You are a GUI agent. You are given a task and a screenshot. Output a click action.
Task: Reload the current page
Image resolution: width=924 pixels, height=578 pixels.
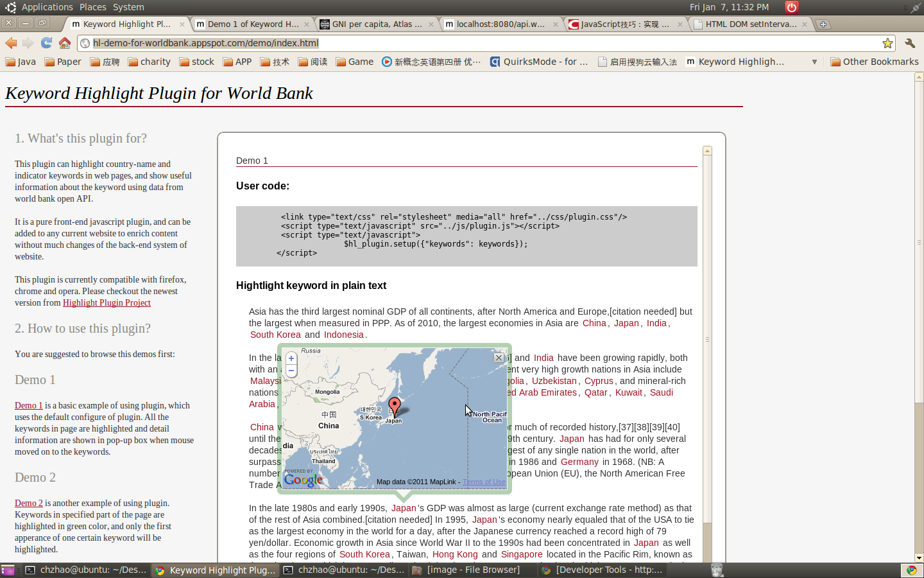[46, 43]
